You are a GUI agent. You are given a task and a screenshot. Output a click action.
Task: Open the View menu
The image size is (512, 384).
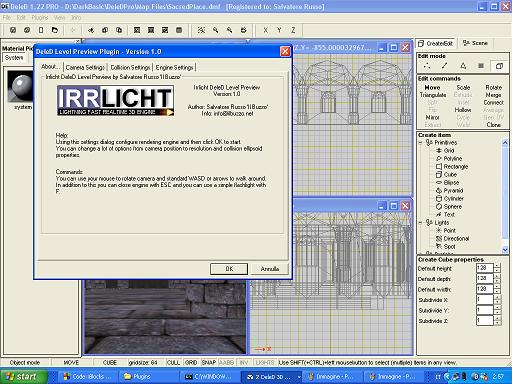[x=59, y=17]
